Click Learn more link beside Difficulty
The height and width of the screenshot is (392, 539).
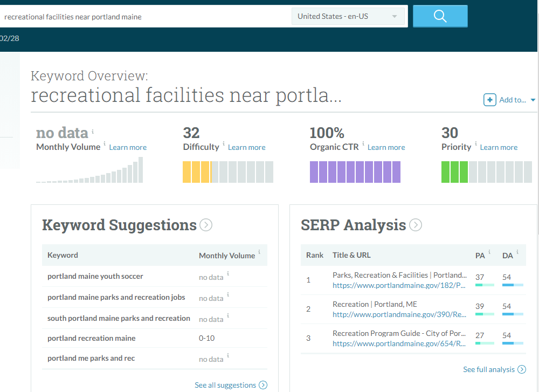coord(246,147)
